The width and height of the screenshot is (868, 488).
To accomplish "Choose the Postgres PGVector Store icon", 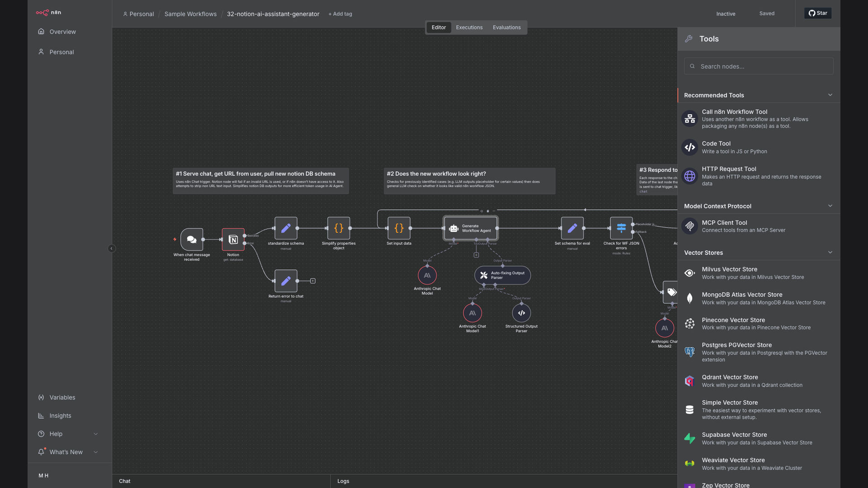I will coord(690,352).
